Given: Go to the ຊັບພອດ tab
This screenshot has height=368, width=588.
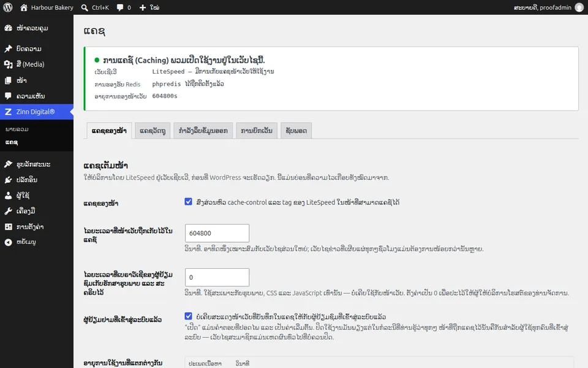Looking at the screenshot, I should coord(296,131).
